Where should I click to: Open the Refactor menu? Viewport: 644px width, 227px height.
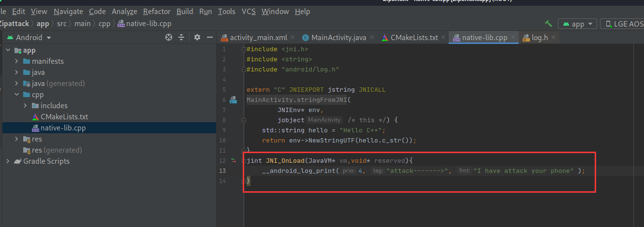pyautogui.click(x=157, y=11)
